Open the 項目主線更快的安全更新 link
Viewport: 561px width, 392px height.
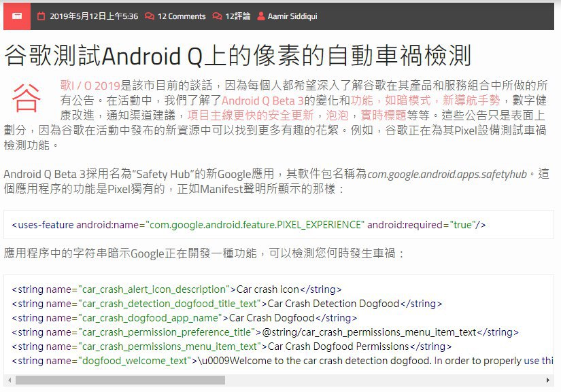click(x=250, y=115)
